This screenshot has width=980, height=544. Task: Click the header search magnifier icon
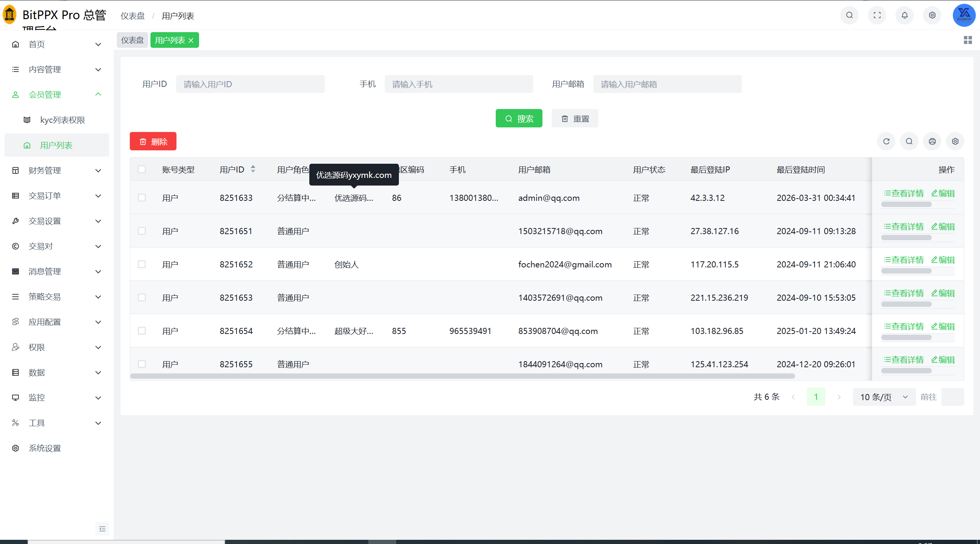click(849, 15)
